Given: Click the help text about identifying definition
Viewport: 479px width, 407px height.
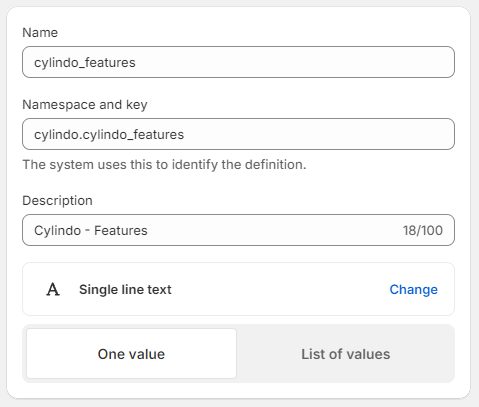Looking at the screenshot, I should 164,165.
